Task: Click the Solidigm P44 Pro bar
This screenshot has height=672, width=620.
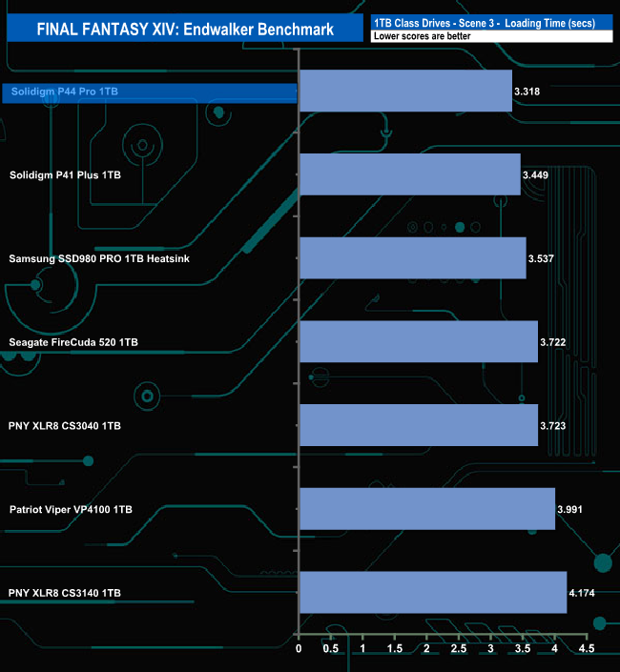Action: pyautogui.click(x=406, y=91)
